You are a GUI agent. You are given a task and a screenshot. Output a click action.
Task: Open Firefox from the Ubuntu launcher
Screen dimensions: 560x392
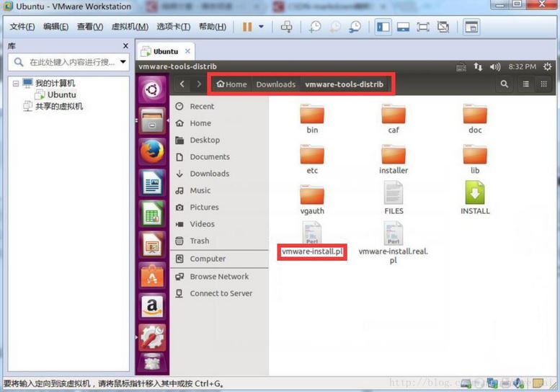(x=151, y=152)
